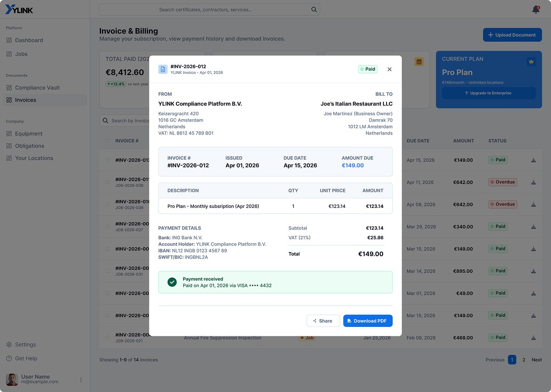Share the invoice

click(x=323, y=321)
